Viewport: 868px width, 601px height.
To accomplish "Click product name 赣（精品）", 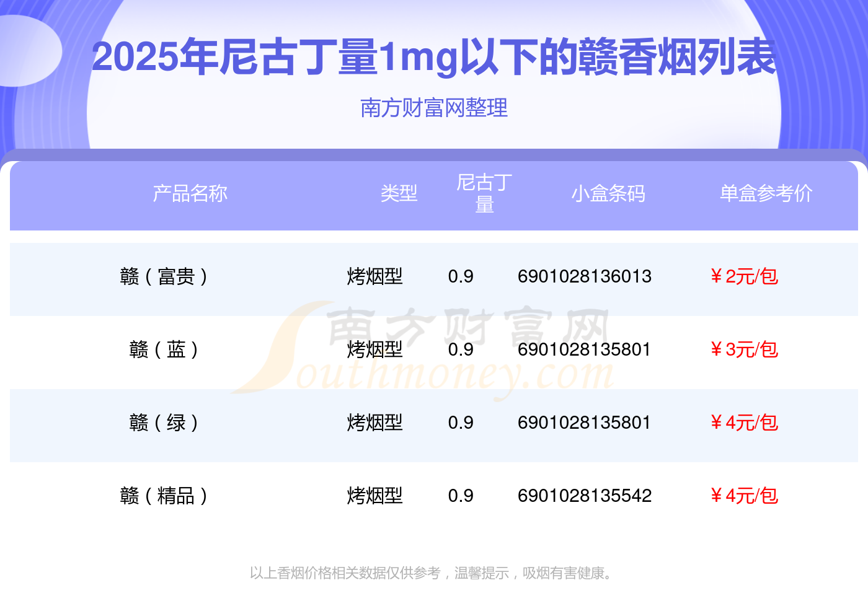I will pyautogui.click(x=164, y=496).
